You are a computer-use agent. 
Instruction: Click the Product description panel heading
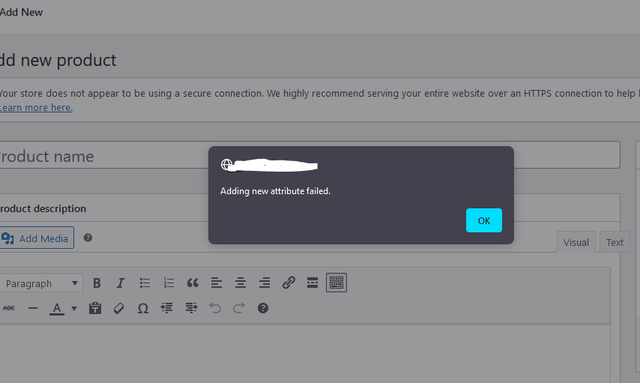click(43, 209)
